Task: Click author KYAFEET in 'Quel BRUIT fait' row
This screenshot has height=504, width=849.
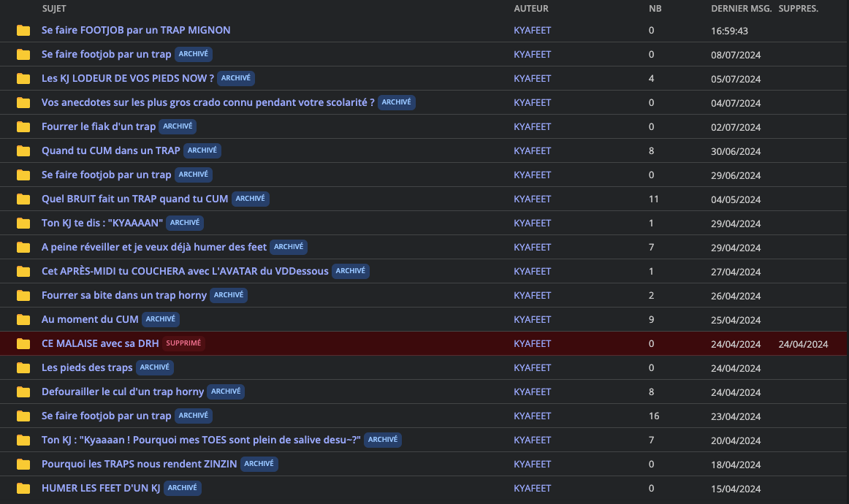Action: point(532,199)
